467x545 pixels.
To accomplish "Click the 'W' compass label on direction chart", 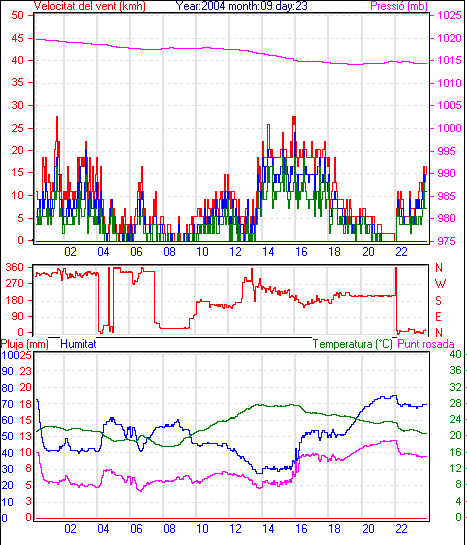I will pyautogui.click(x=440, y=284).
